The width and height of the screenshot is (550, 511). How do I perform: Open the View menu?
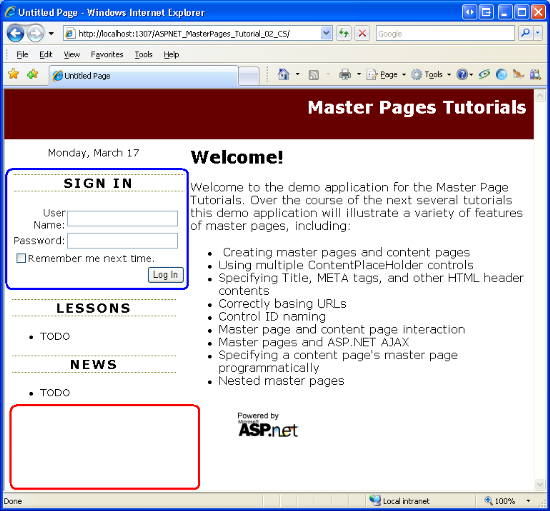click(x=72, y=54)
